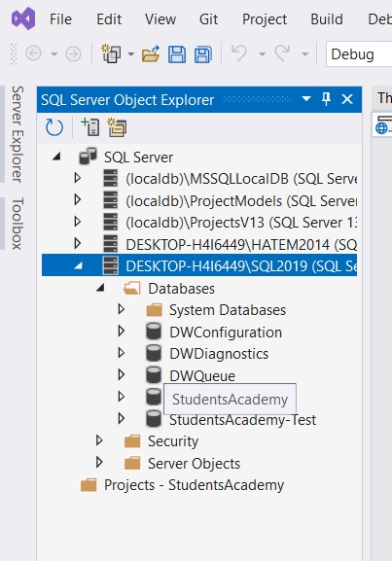Click the group by folder icon in the explorer toolbar
This screenshot has height=561, width=392.
point(117,127)
